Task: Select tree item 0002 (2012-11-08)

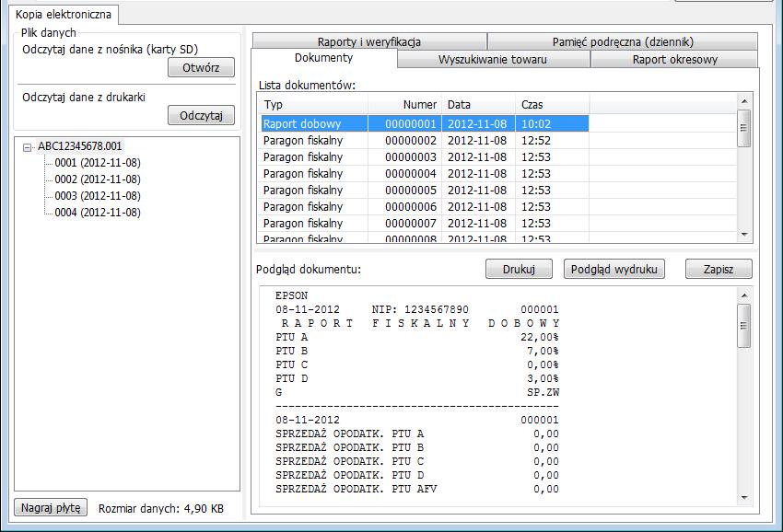Action: (98, 179)
